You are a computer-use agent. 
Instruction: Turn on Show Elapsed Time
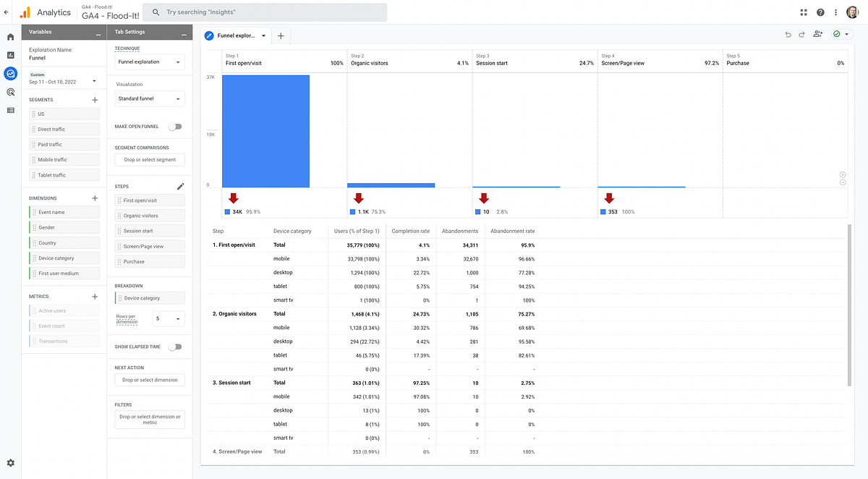point(175,347)
